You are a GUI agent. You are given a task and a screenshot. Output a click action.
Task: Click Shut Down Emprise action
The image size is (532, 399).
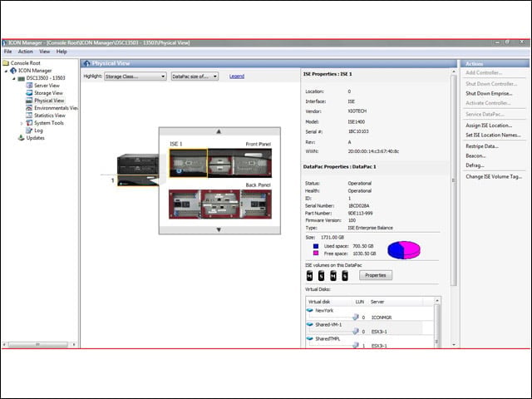489,93
